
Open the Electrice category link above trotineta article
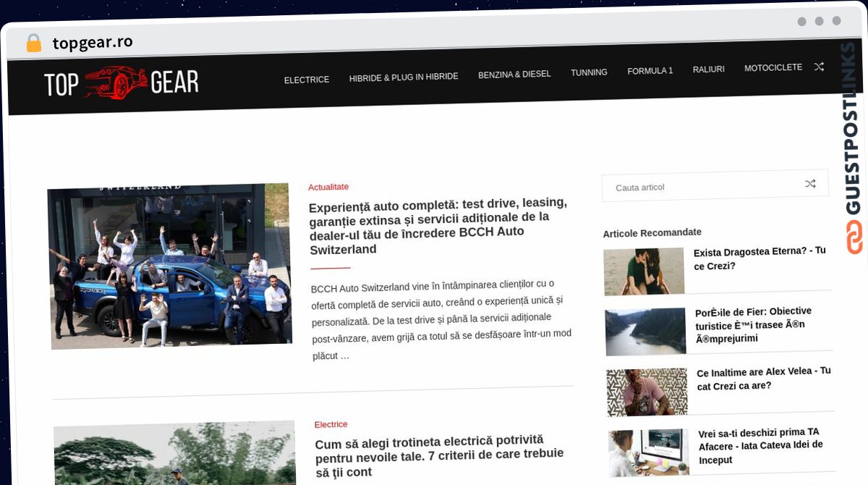pyautogui.click(x=331, y=424)
